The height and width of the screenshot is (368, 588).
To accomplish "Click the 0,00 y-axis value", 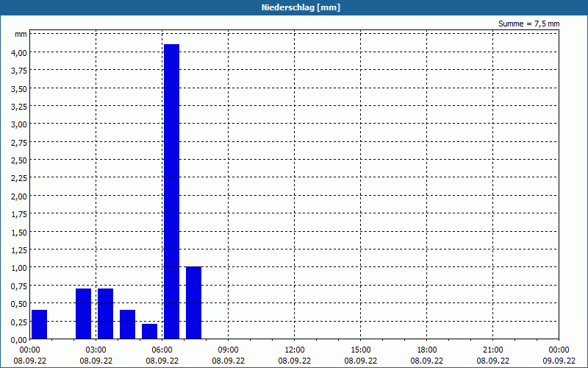I will pos(19,340).
